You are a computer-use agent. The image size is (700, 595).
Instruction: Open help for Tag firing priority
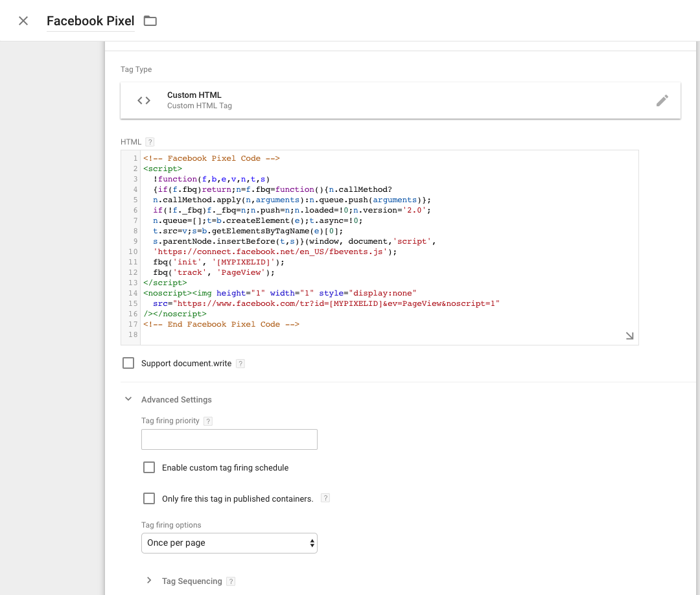pos(208,421)
